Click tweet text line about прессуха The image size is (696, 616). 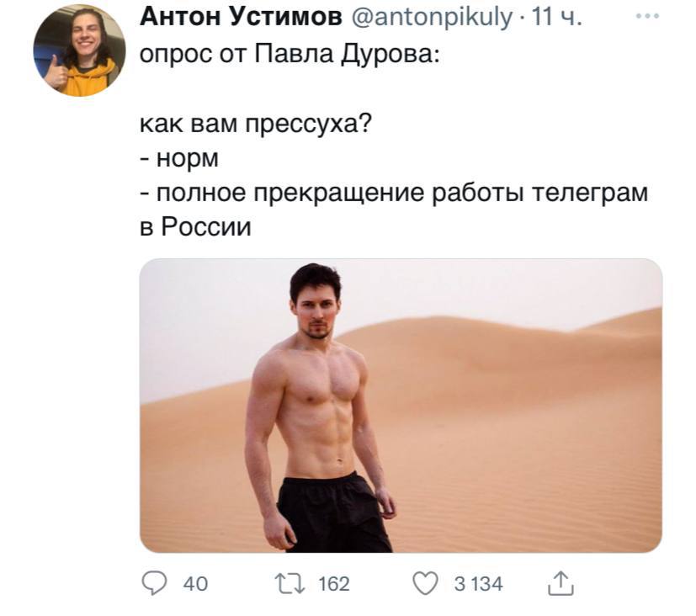point(255,124)
